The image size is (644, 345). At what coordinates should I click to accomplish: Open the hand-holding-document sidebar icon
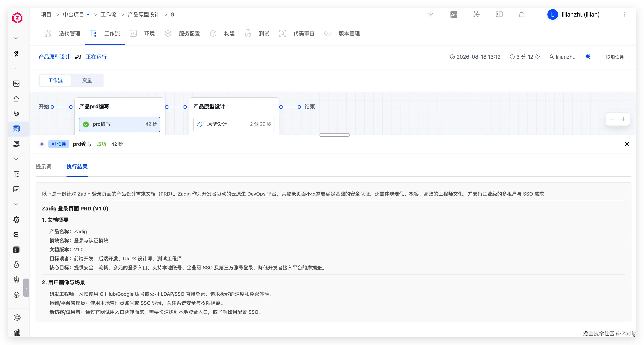(17, 144)
